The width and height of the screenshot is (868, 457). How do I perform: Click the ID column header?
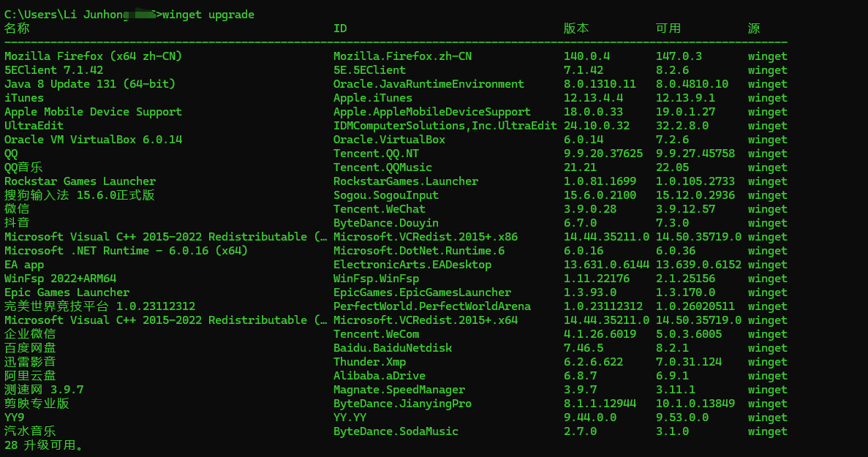click(340, 29)
